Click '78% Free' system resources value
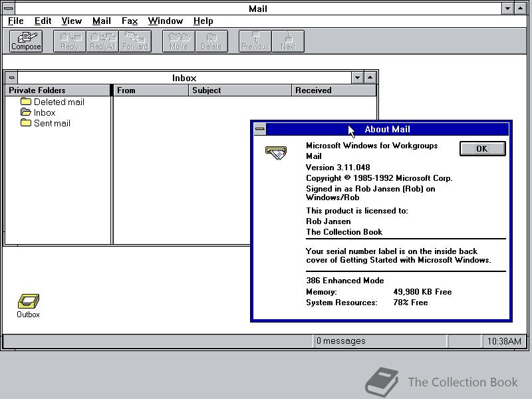532x399 pixels. coord(410,303)
